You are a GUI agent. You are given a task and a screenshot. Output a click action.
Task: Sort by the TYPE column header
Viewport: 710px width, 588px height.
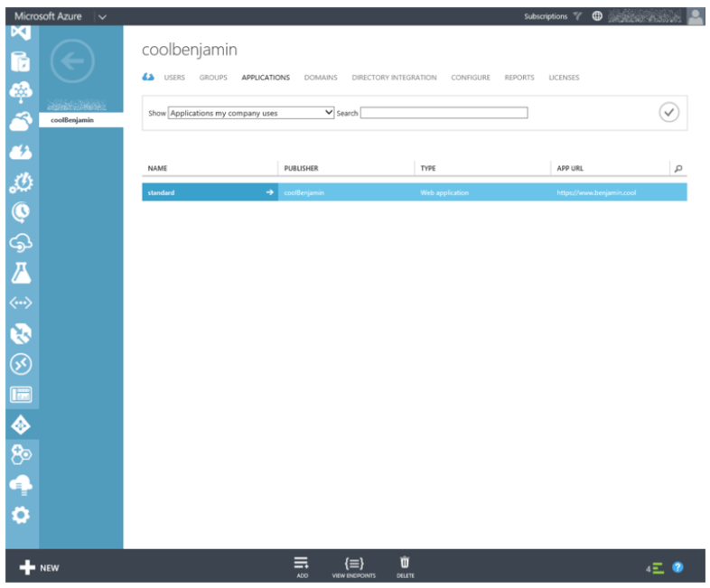pyautogui.click(x=428, y=168)
